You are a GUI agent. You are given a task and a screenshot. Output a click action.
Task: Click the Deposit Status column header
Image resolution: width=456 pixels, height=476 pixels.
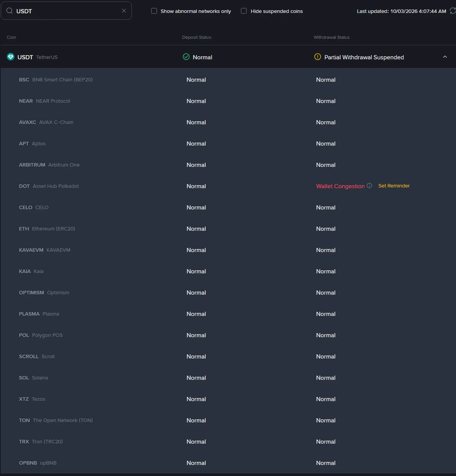coord(196,37)
